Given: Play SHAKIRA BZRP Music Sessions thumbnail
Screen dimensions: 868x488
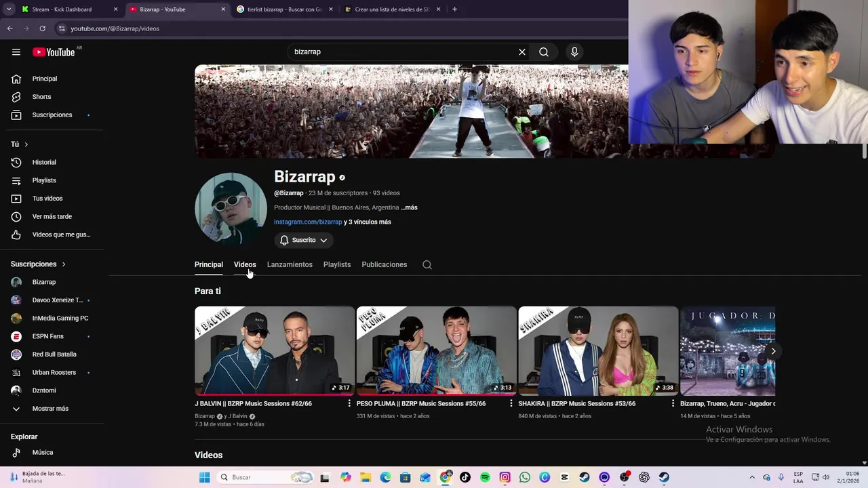Looking at the screenshot, I should pyautogui.click(x=598, y=351).
